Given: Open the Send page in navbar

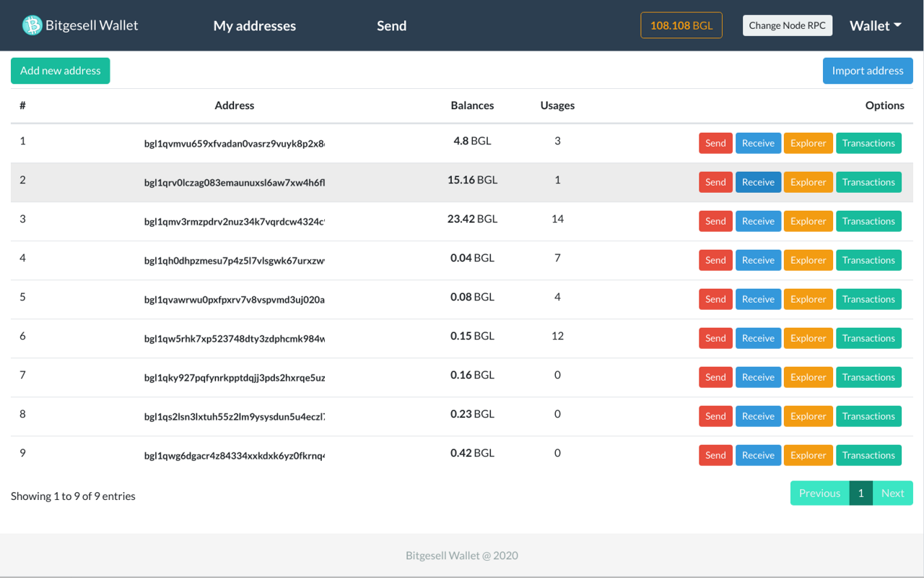Looking at the screenshot, I should click(x=392, y=25).
